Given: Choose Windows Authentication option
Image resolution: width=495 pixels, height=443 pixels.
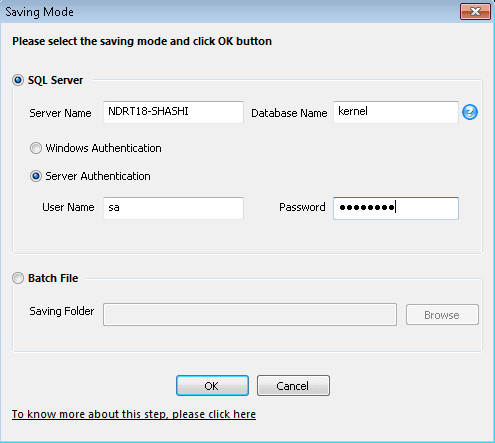Looking at the screenshot, I should point(36,148).
